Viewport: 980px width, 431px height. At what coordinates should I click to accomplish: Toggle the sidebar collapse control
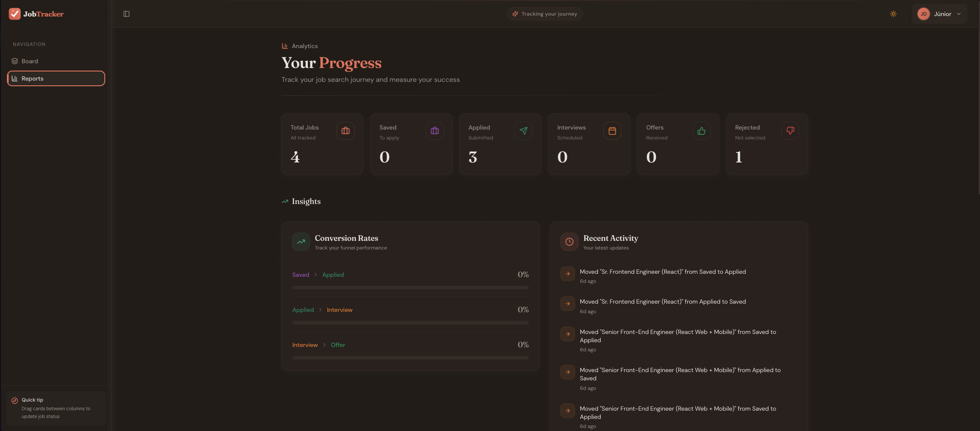tap(126, 13)
